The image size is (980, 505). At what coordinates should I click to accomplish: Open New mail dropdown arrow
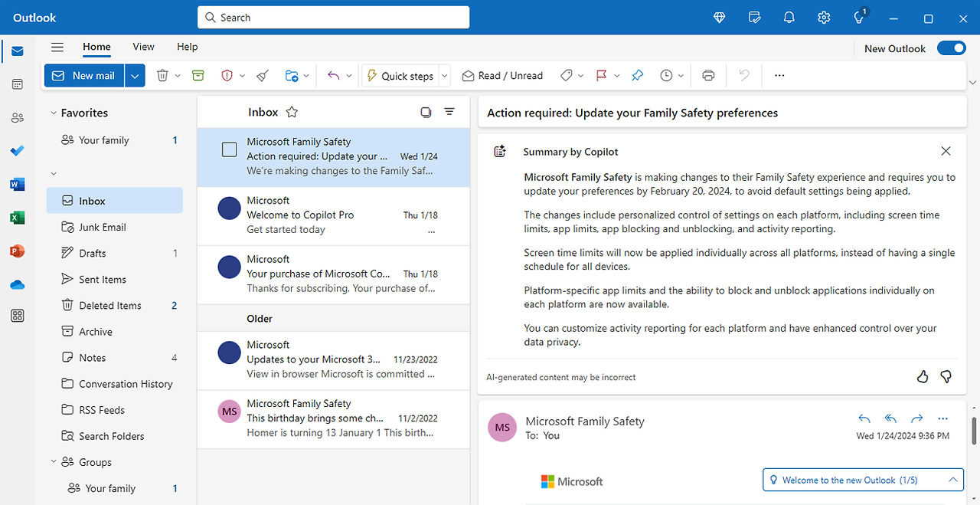coord(135,75)
